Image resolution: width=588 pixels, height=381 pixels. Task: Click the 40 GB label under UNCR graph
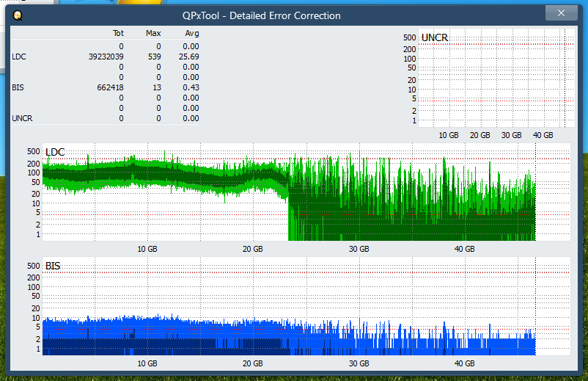[543, 135]
